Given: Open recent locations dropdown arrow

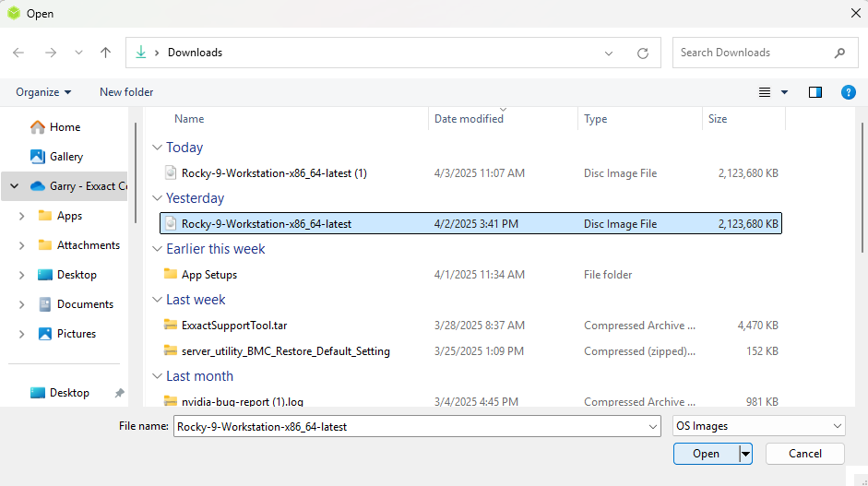Looking at the screenshot, I should click(x=78, y=53).
